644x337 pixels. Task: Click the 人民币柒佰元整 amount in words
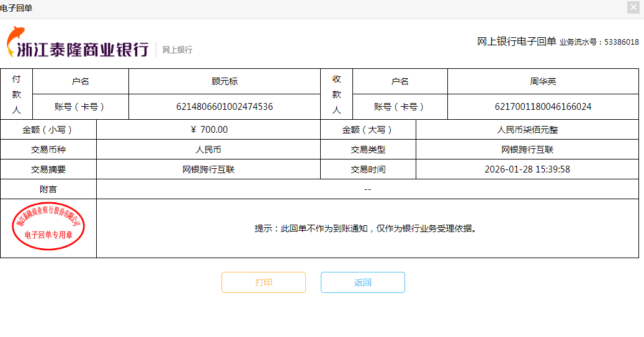(527, 130)
